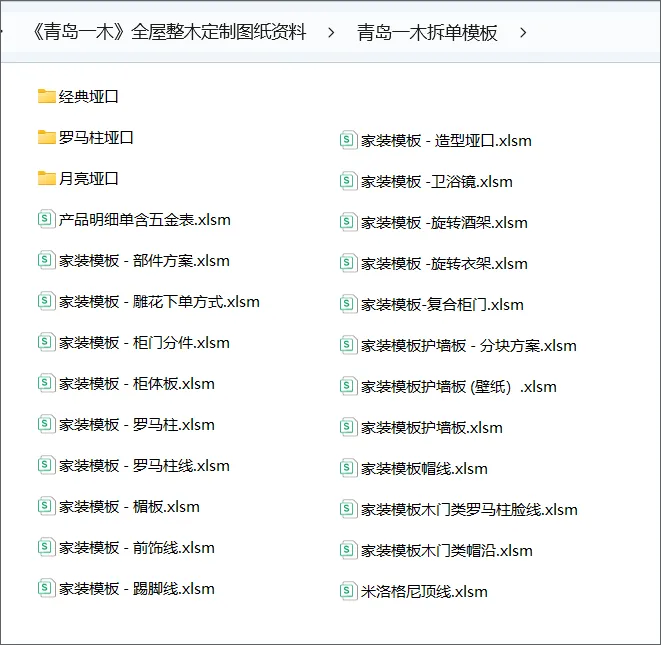Click file name 家装模板 - 造型垭口.xlsm
The height and width of the screenshot is (645, 661).
coord(446,141)
